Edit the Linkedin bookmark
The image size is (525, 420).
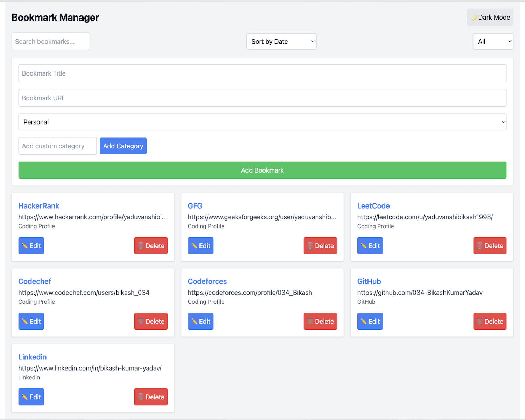coord(31,397)
